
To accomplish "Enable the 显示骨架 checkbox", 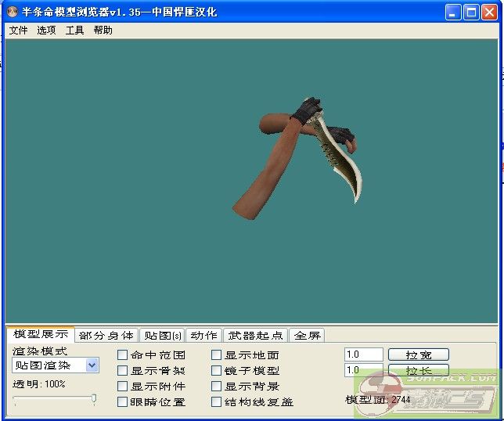I will (122, 371).
